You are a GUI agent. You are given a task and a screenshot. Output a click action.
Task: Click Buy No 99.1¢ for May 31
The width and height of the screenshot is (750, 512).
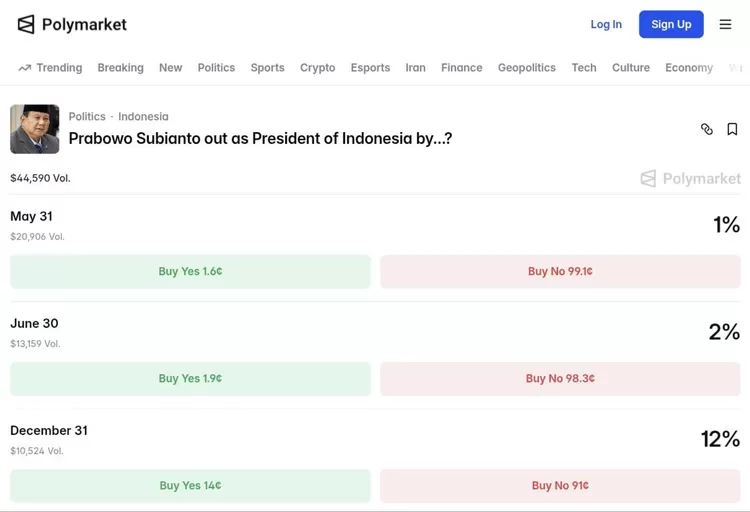pyautogui.click(x=560, y=271)
